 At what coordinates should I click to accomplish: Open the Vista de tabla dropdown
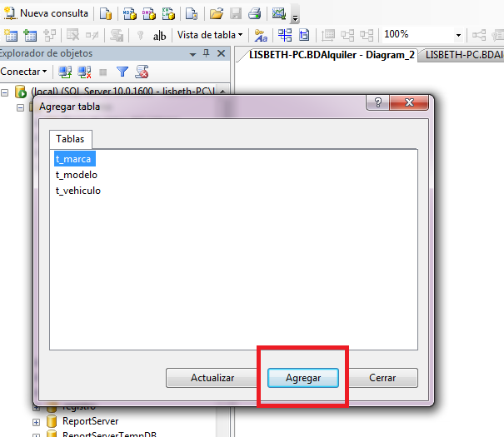coord(210,35)
